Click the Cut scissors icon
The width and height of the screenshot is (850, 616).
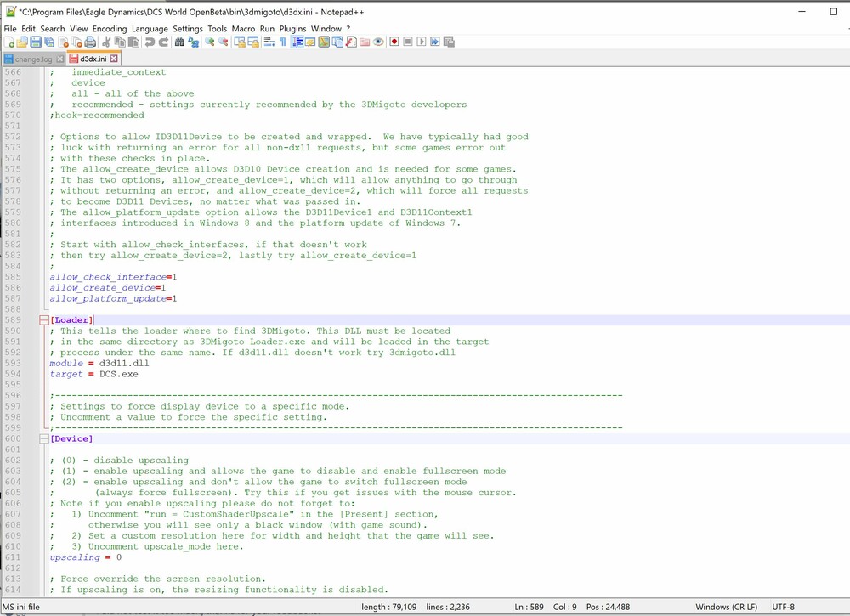pyautogui.click(x=106, y=42)
